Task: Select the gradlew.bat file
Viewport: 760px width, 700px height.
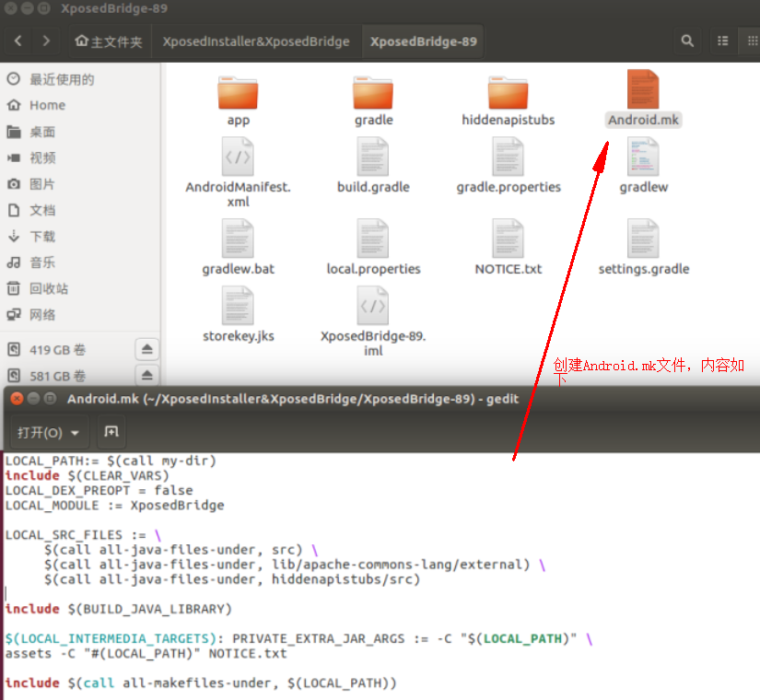Action: point(238,247)
